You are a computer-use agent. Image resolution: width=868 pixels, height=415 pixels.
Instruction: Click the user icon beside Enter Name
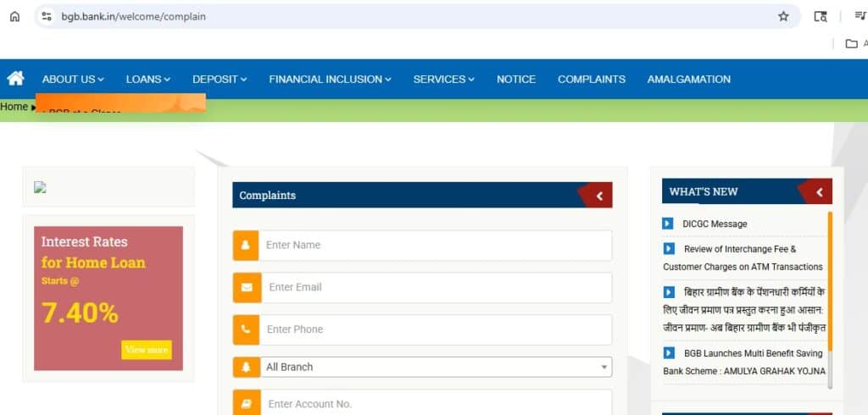(246, 245)
